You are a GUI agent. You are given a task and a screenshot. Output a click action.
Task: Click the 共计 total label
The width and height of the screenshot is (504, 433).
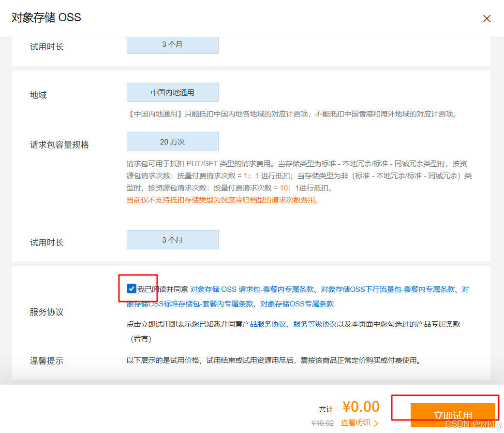(326, 409)
